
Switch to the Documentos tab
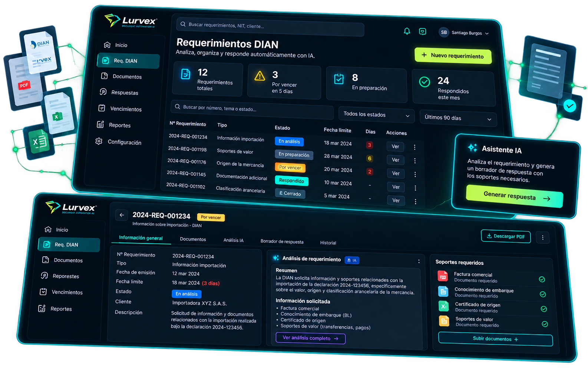[x=193, y=239]
